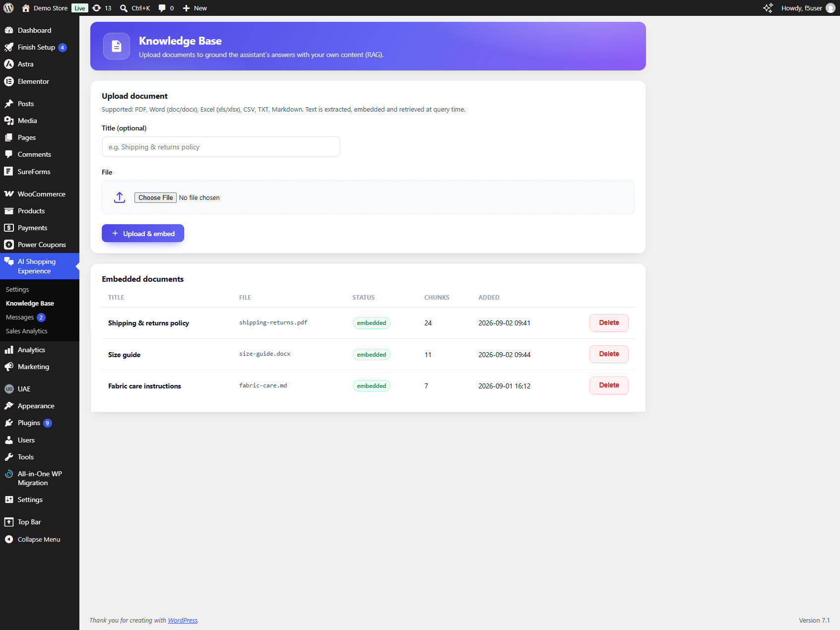840x630 pixels.
Task: Collapse the admin sidebar menu
Action: point(40,539)
